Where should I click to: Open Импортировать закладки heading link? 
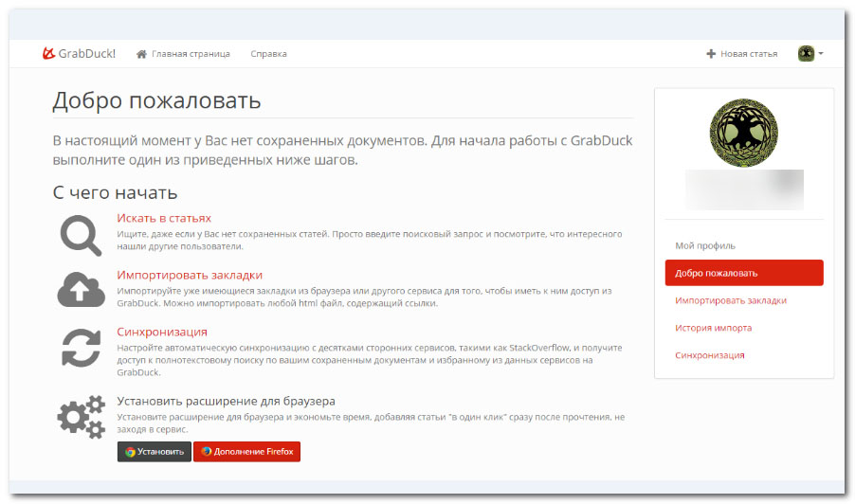[190, 275]
